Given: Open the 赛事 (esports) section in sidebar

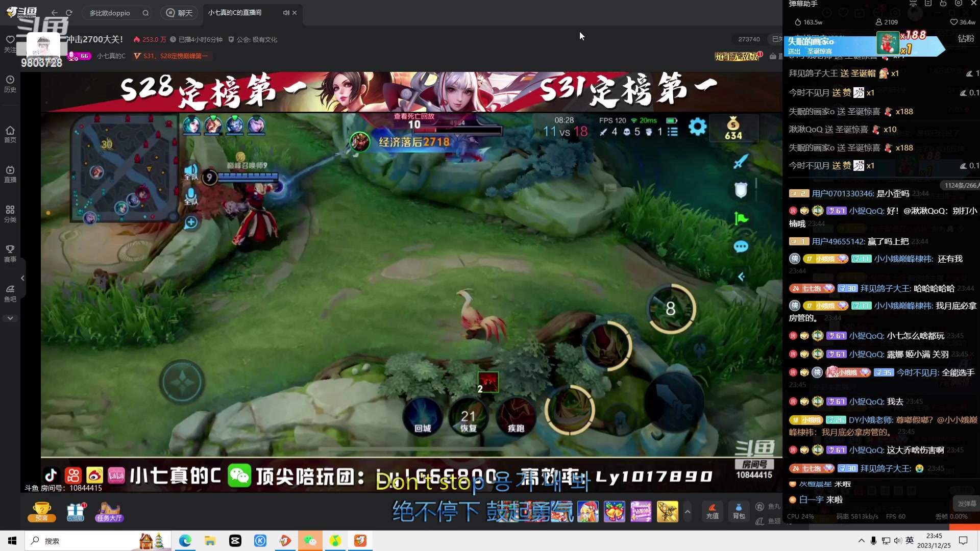Looking at the screenshot, I should coord(10,254).
